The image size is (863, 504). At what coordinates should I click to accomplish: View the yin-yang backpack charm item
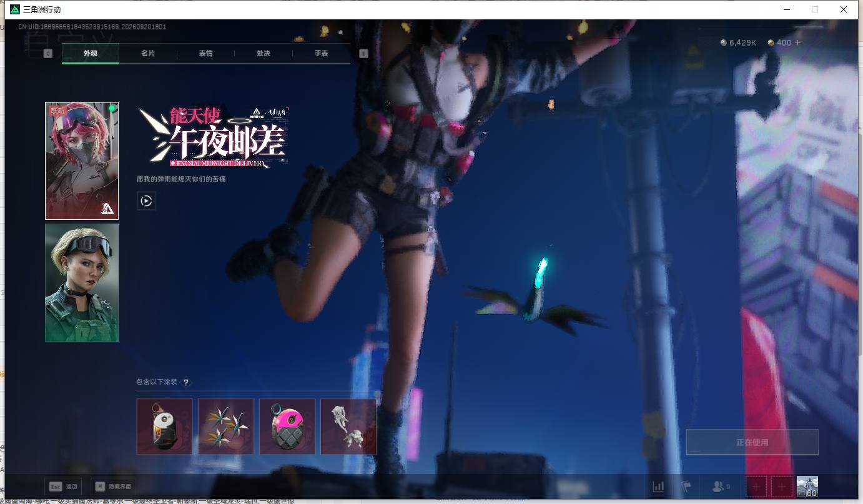pyautogui.click(x=164, y=427)
